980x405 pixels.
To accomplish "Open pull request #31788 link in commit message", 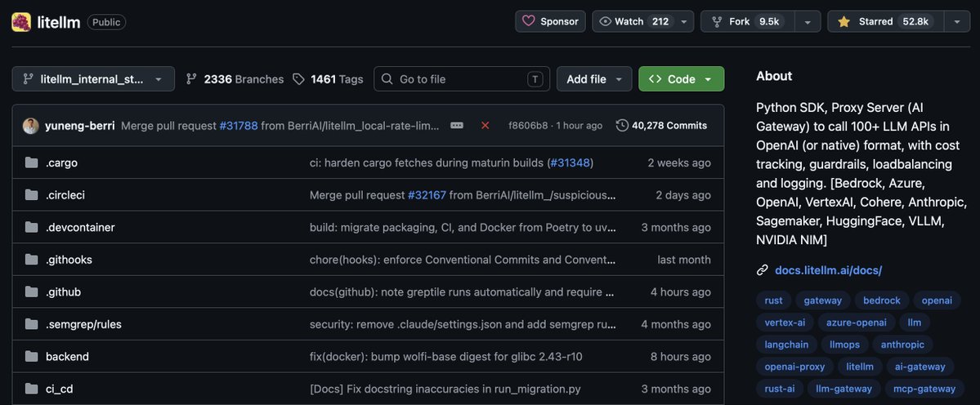I will coord(239,126).
